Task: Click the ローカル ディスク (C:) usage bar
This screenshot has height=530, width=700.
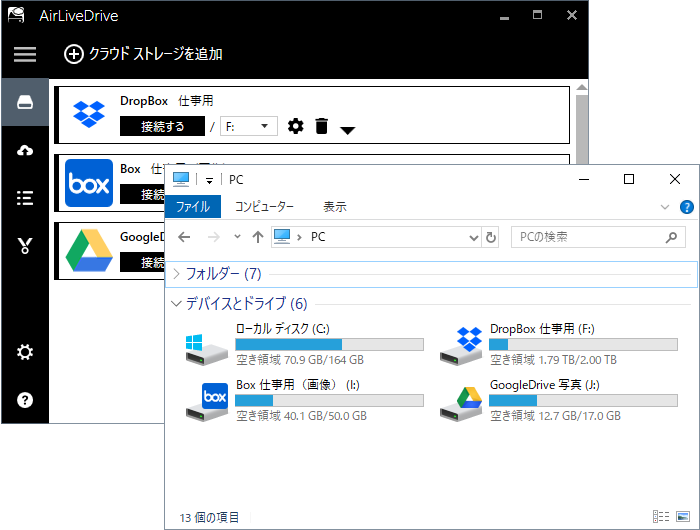Action: [x=329, y=344]
